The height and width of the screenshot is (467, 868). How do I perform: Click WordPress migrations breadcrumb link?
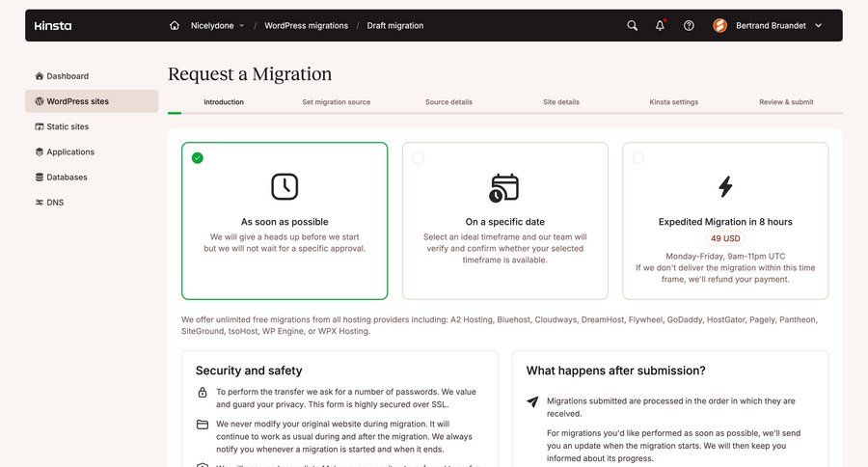(x=306, y=25)
